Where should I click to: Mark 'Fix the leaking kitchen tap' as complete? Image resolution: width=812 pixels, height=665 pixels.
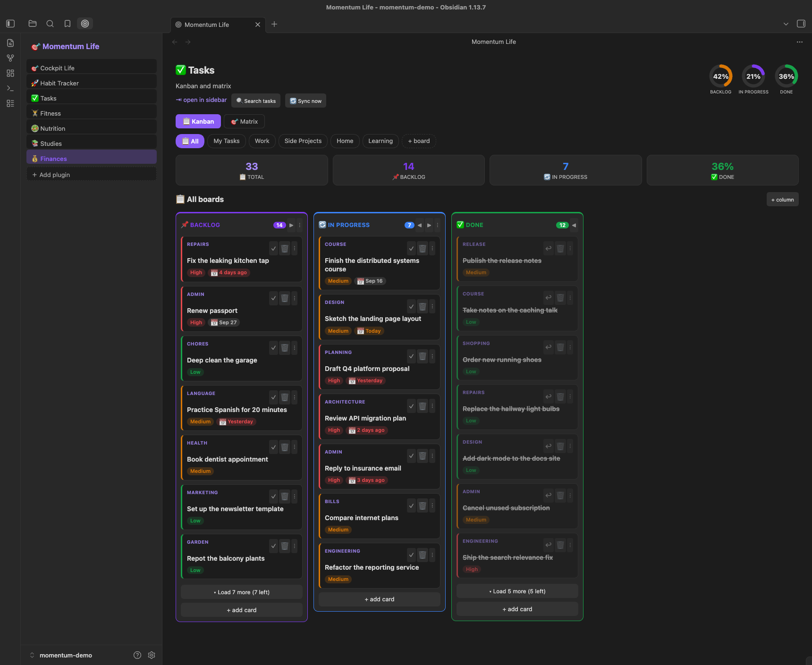click(273, 248)
